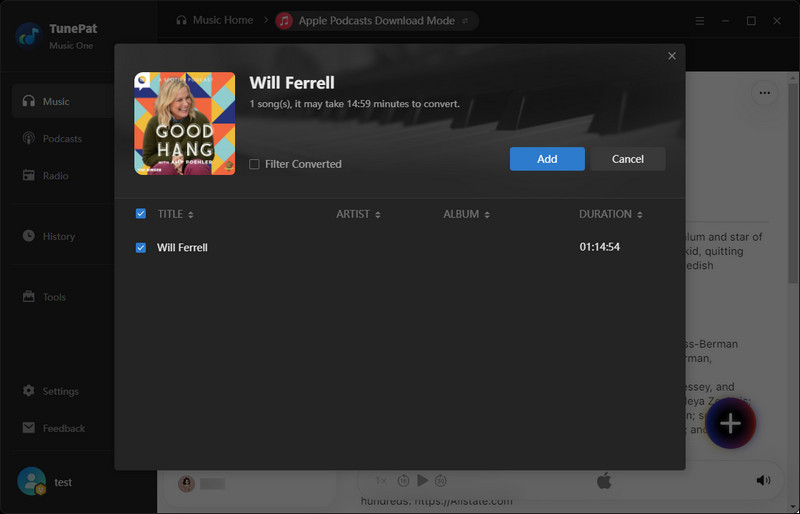Sort by TITLE column
800x514 pixels.
176,214
